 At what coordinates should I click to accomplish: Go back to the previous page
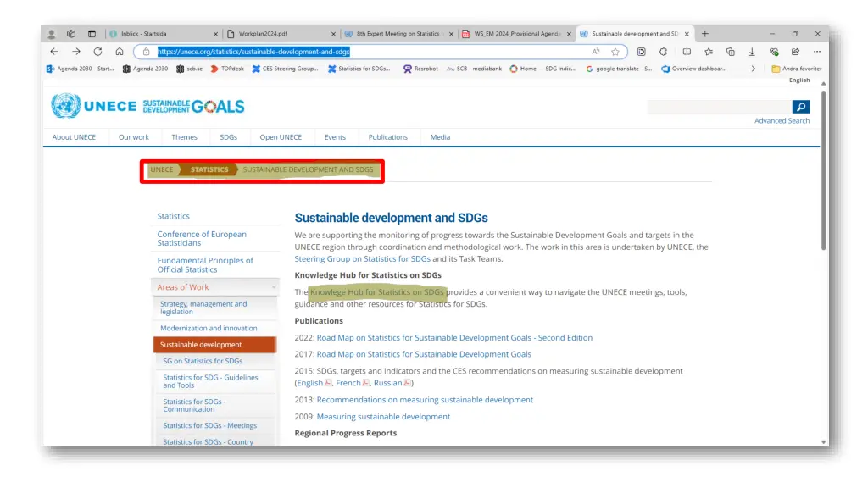54,52
